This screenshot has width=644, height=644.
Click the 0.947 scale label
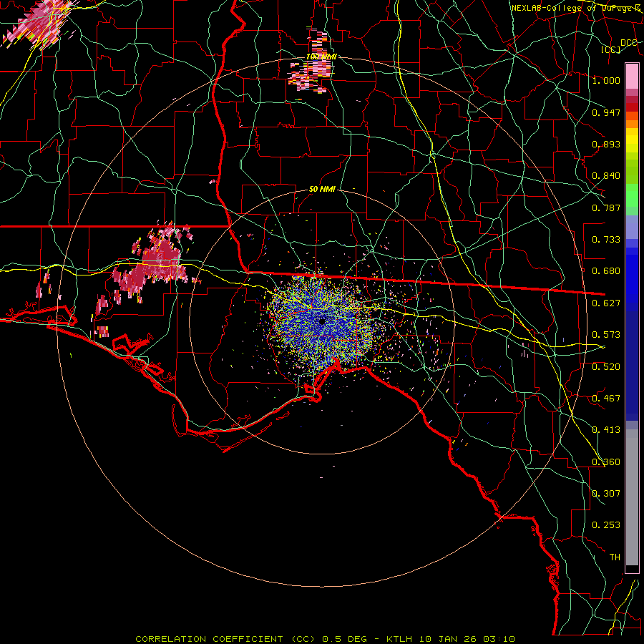606,112
